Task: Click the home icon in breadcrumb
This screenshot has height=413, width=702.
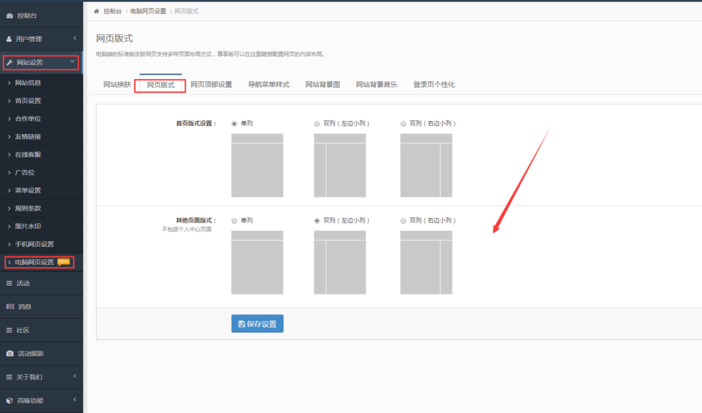Action: [97, 10]
